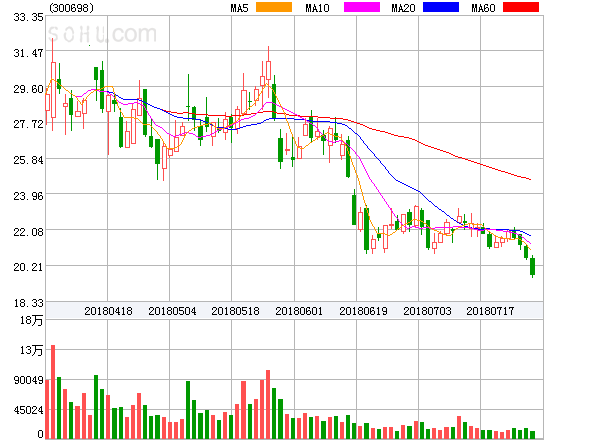Click the 31.47 price axis label
The width and height of the screenshot is (600, 440).
pos(28,53)
